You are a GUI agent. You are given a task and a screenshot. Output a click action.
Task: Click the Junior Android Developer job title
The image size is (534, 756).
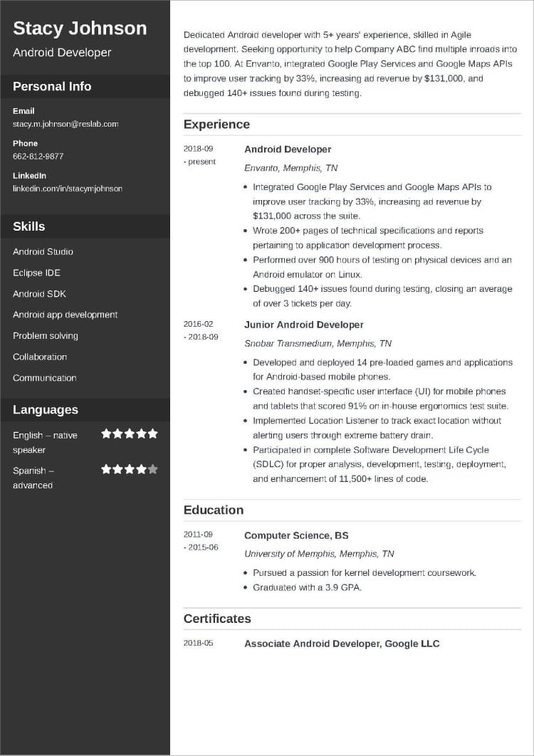(x=304, y=325)
